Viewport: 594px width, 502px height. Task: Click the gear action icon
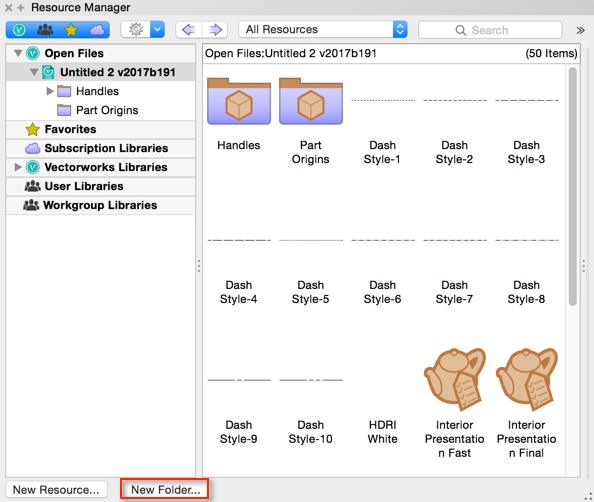(136, 30)
